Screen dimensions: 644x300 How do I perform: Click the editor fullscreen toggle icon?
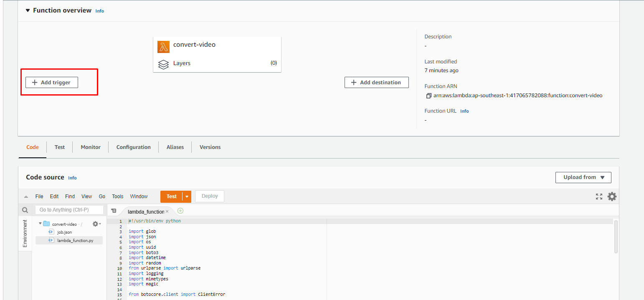click(599, 197)
